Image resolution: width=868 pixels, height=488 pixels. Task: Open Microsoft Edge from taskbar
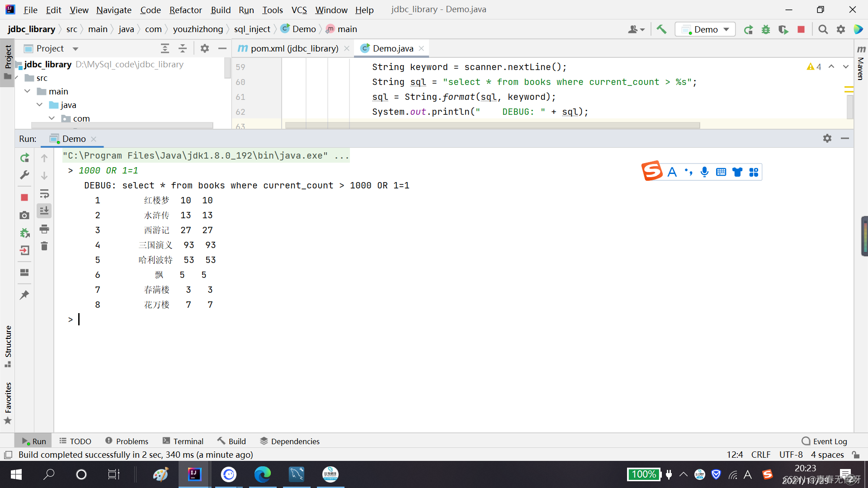pos(262,474)
